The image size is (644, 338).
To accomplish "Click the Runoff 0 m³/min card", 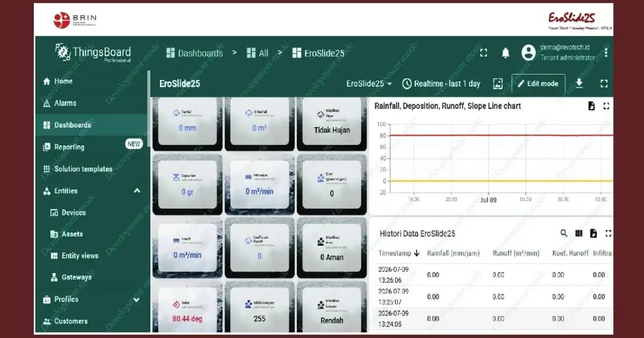I will 187,247.
